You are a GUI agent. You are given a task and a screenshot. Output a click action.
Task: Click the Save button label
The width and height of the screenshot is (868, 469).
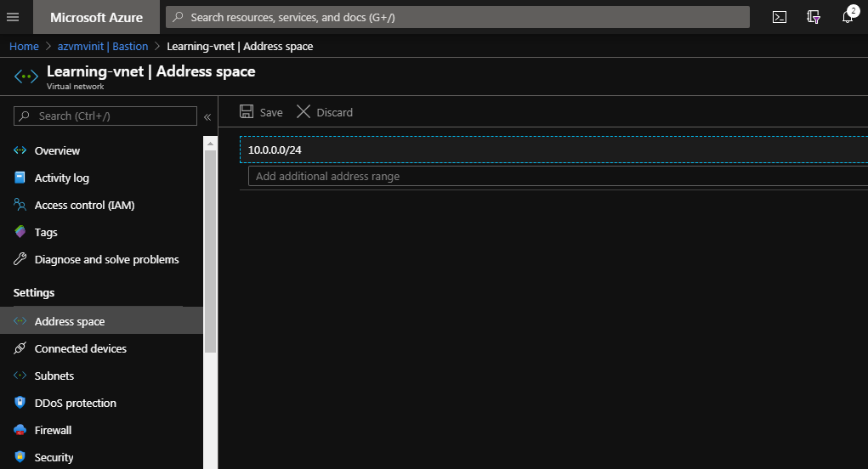[271, 112]
